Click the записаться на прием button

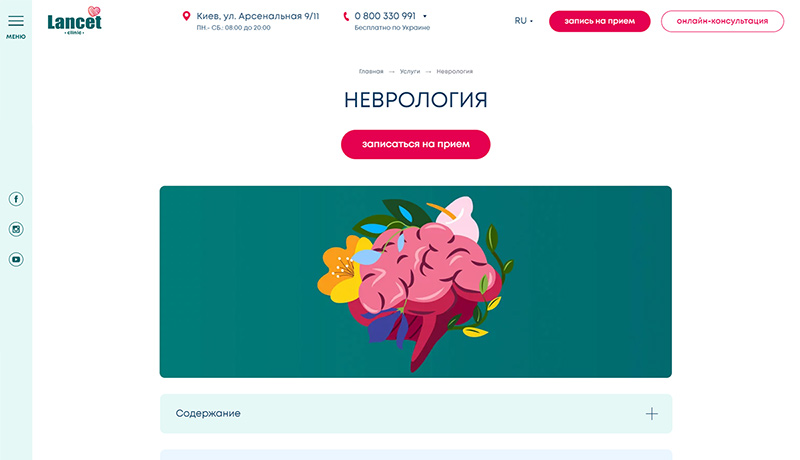(x=415, y=144)
